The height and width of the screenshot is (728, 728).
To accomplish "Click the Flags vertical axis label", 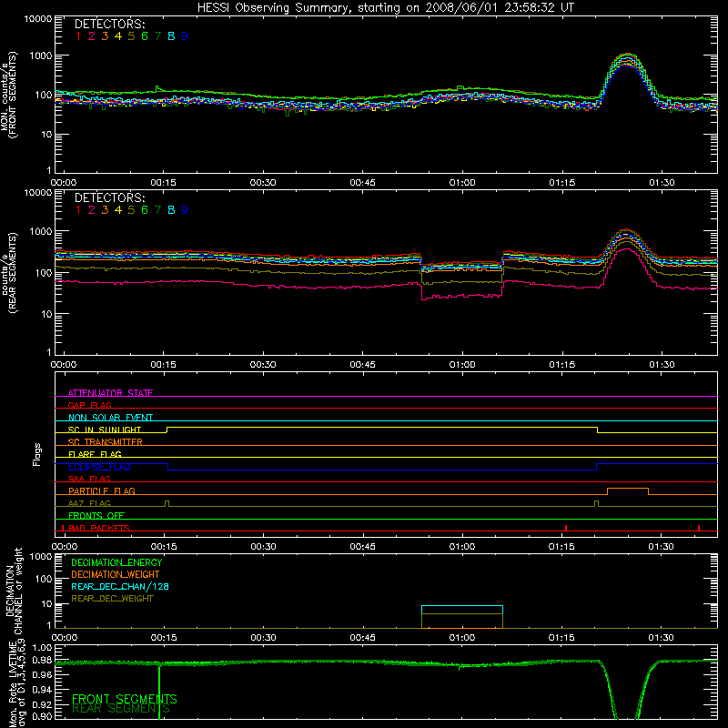I will [x=36, y=454].
